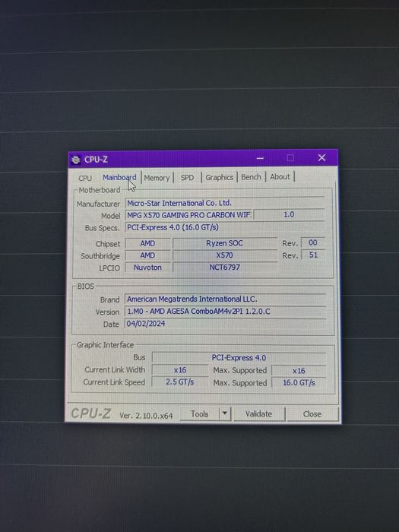Click the CPU-Z app icon in title bar

76,160
